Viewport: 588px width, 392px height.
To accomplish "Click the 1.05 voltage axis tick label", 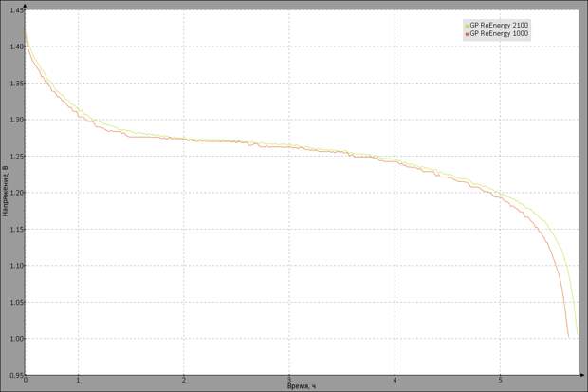I will 15,303.
